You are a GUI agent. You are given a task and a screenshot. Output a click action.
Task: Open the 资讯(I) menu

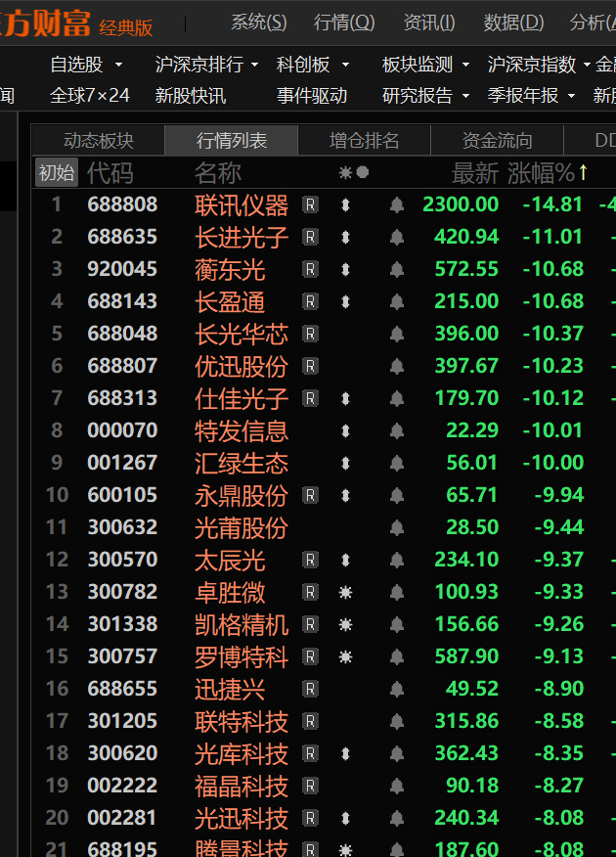pos(429,23)
